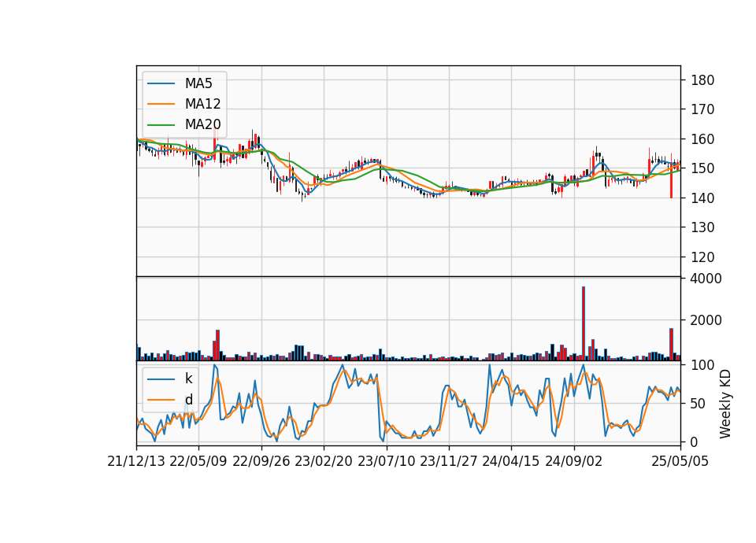Image resolution: width=756 pixels, height=543 pixels.
Task: Click the blue MA5 legend line sample
Action: coord(161,83)
